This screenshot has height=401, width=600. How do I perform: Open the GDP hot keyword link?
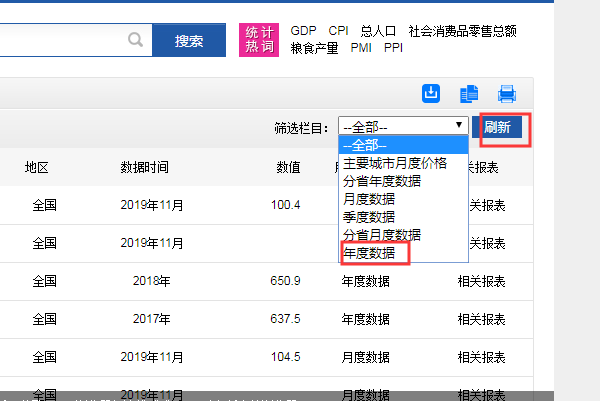pyautogui.click(x=303, y=31)
